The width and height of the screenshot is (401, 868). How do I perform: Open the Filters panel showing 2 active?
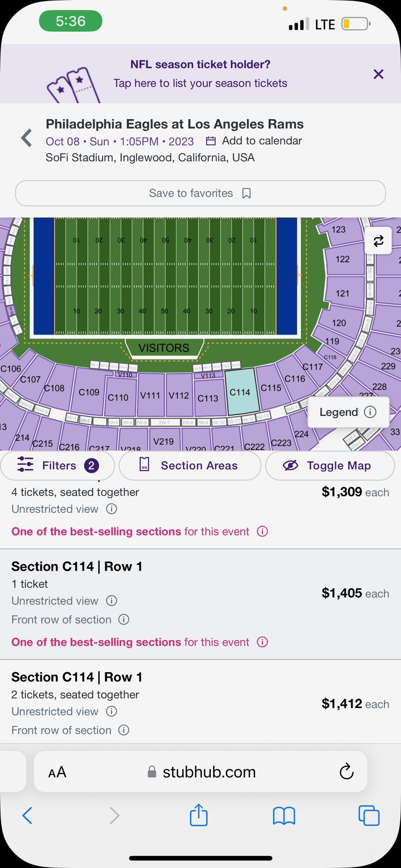57,466
